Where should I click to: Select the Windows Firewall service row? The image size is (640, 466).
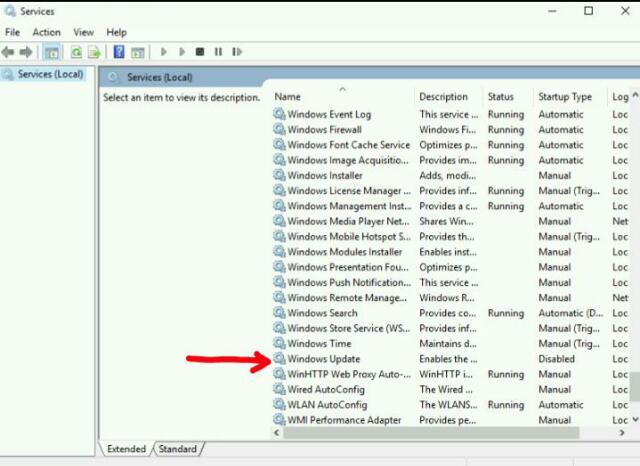324,130
